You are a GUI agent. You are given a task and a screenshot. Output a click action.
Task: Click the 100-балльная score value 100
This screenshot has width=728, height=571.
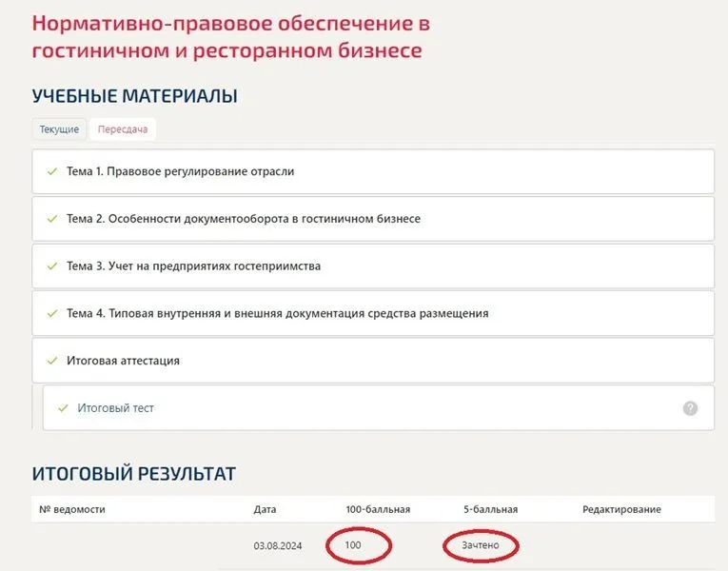click(354, 545)
